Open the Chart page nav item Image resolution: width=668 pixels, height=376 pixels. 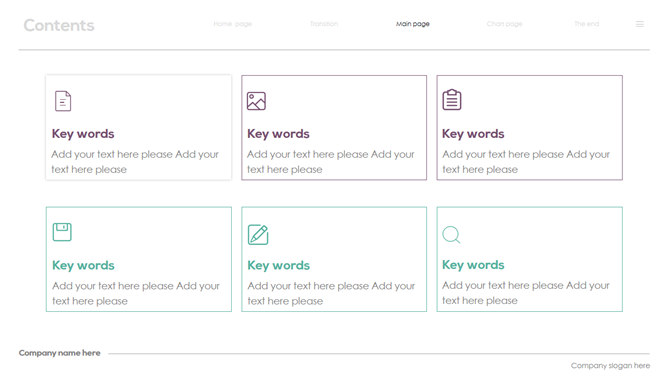[504, 24]
